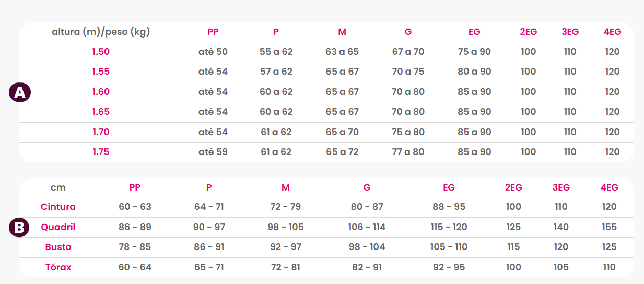
Task: Click the circled A badge icon
Action: 20,92
